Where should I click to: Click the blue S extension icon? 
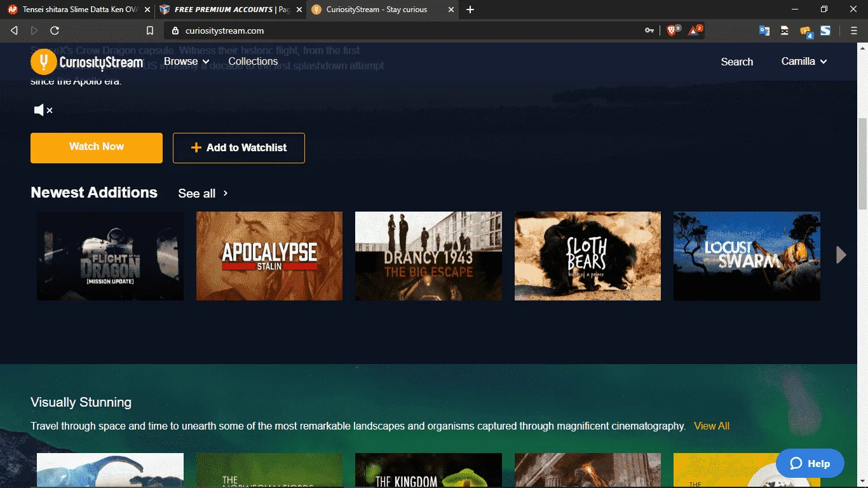[825, 30]
